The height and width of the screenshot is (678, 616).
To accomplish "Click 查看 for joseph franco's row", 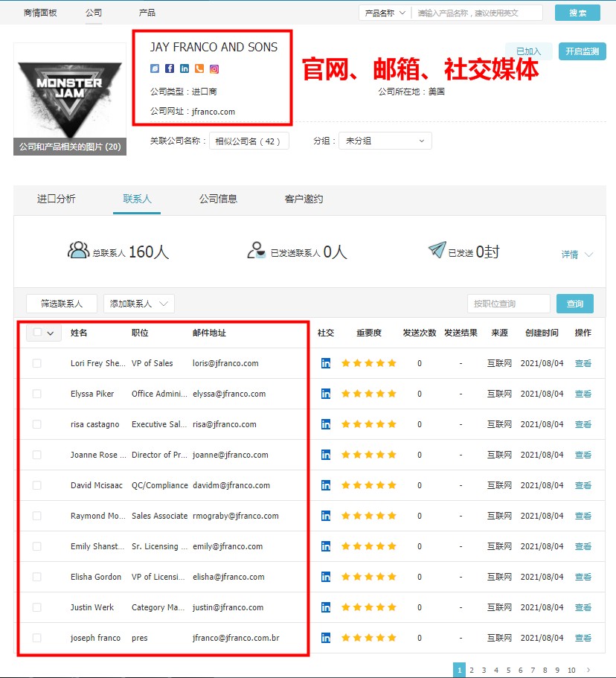I will pyautogui.click(x=583, y=637).
